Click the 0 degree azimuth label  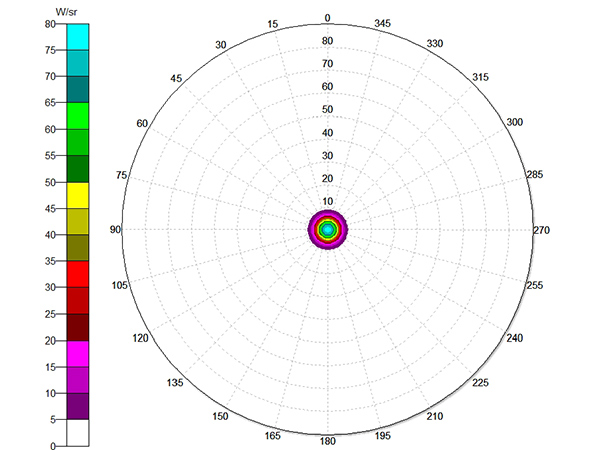pos(327,18)
